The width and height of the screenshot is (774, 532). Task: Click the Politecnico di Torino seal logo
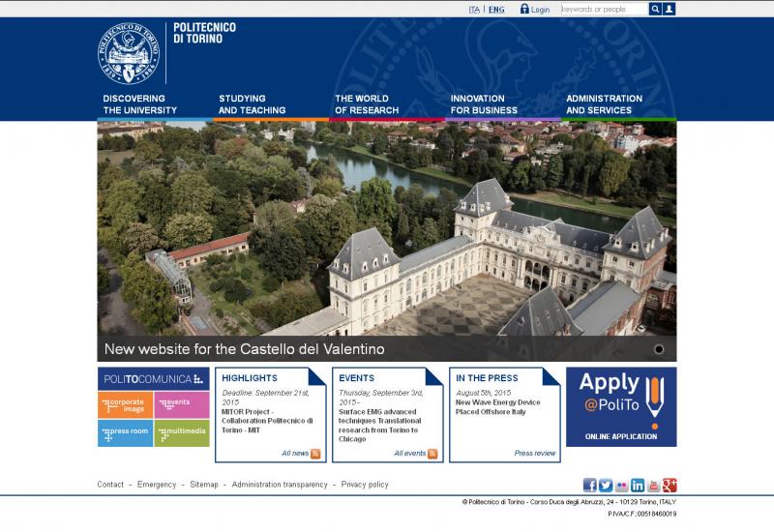129,53
